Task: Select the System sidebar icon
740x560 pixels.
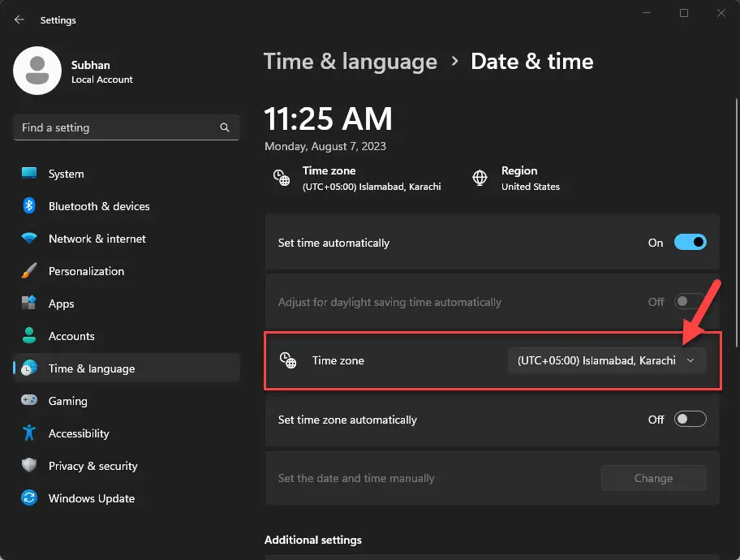Action: (x=30, y=174)
